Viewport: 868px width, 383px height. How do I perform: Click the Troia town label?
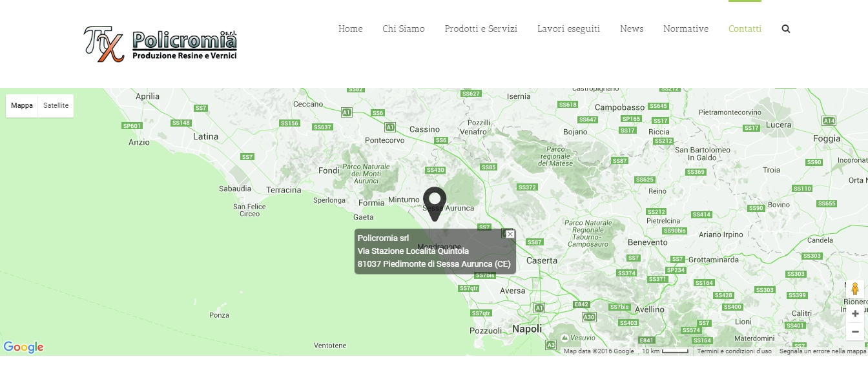(772, 170)
